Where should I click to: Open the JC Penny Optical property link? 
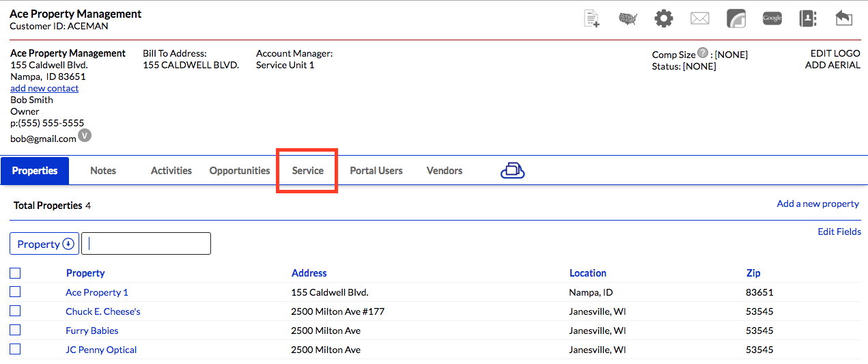pyautogui.click(x=101, y=350)
